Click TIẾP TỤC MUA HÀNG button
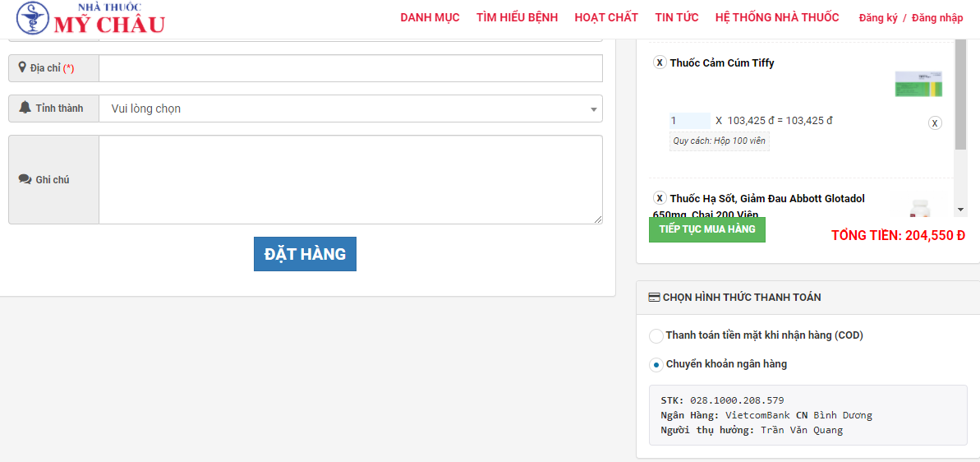Screen dimensions: 980x462 click(x=707, y=229)
